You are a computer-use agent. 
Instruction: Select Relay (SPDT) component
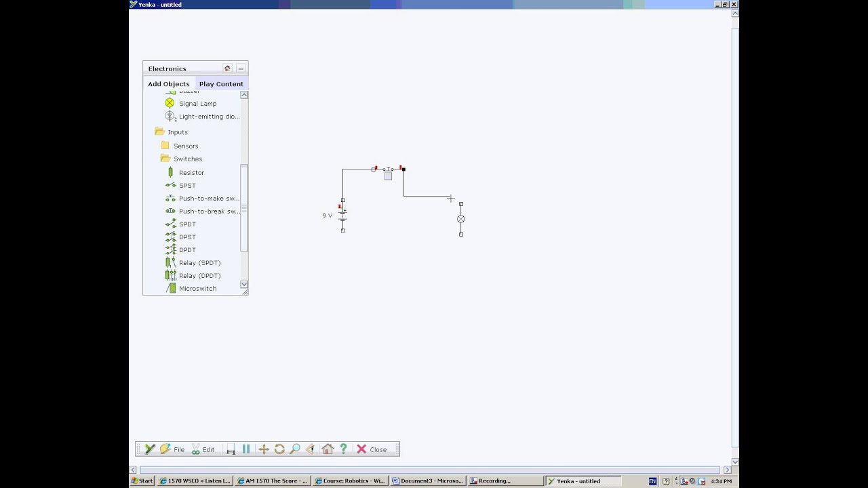point(193,263)
